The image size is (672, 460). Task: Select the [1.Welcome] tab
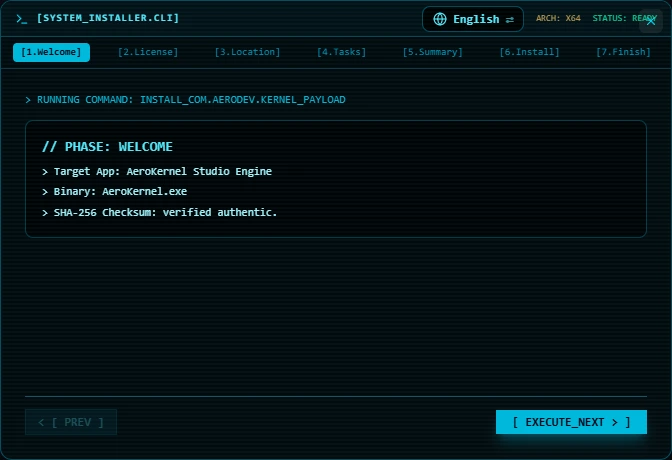tap(51, 52)
